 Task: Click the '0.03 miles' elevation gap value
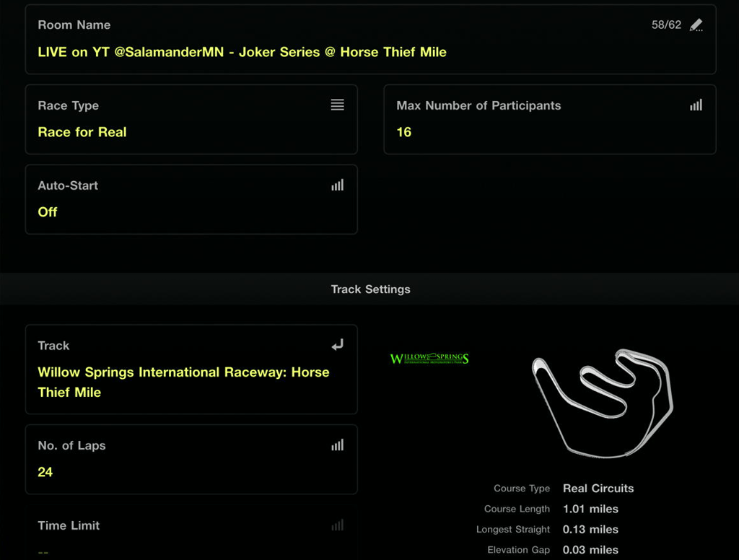coord(590,550)
